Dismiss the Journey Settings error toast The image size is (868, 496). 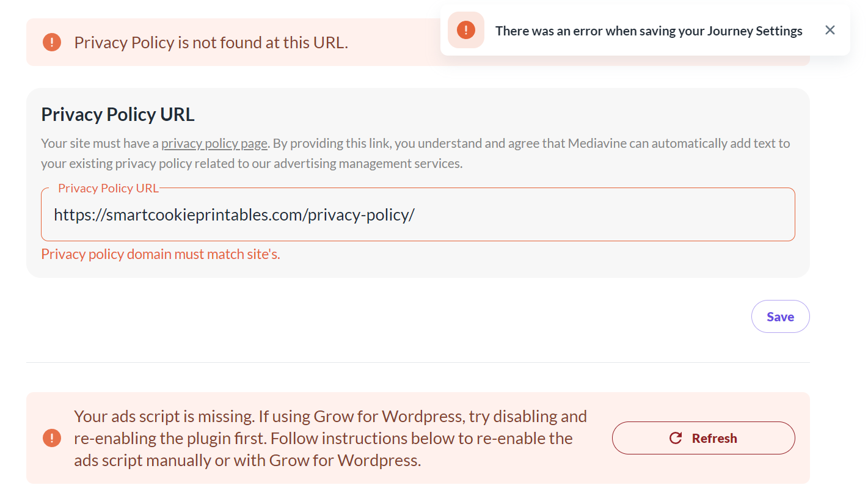coord(830,30)
